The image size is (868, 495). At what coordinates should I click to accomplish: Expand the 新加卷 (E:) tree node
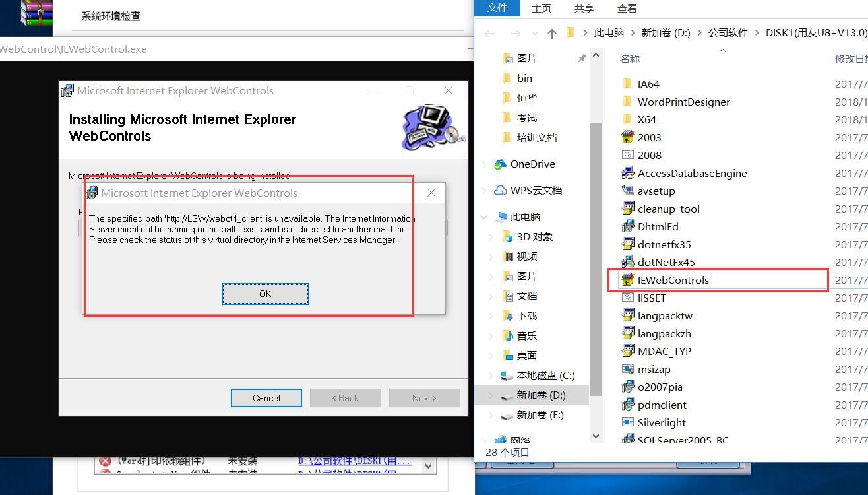[491, 414]
